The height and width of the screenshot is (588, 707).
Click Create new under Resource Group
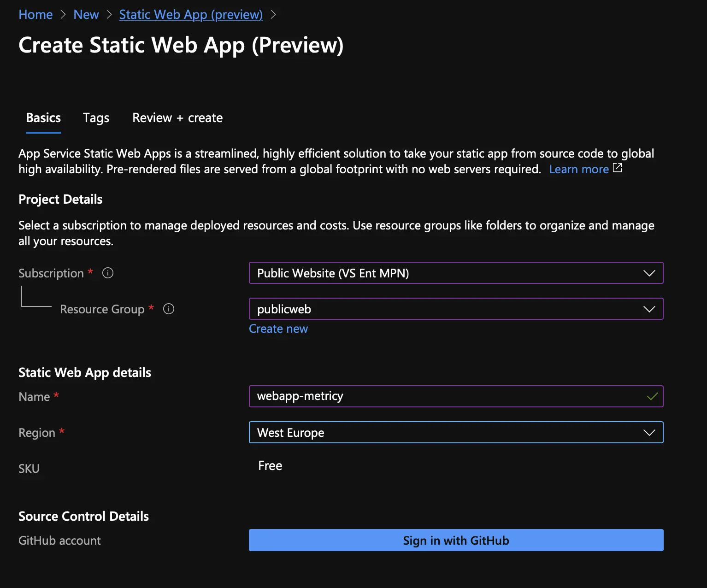pyautogui.click(x=278, y=329)
